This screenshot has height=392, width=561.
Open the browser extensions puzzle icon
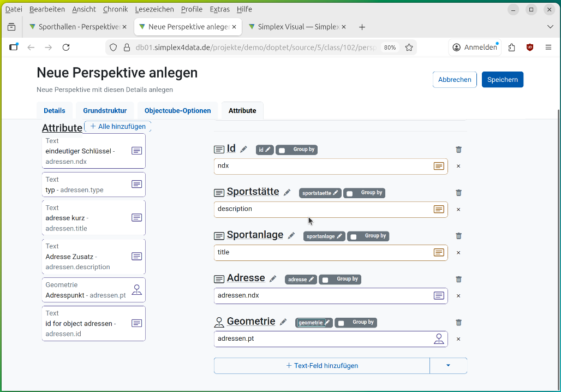(x=511, y=47)
